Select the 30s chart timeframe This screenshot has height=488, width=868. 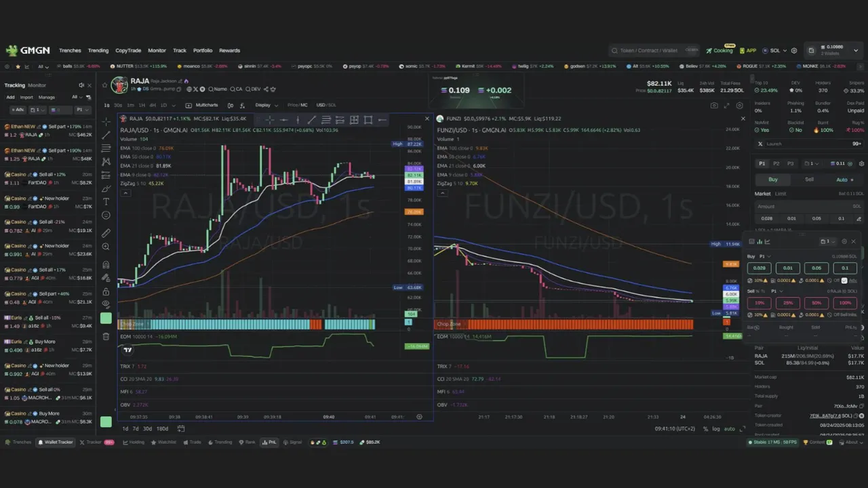coord(118,105)
